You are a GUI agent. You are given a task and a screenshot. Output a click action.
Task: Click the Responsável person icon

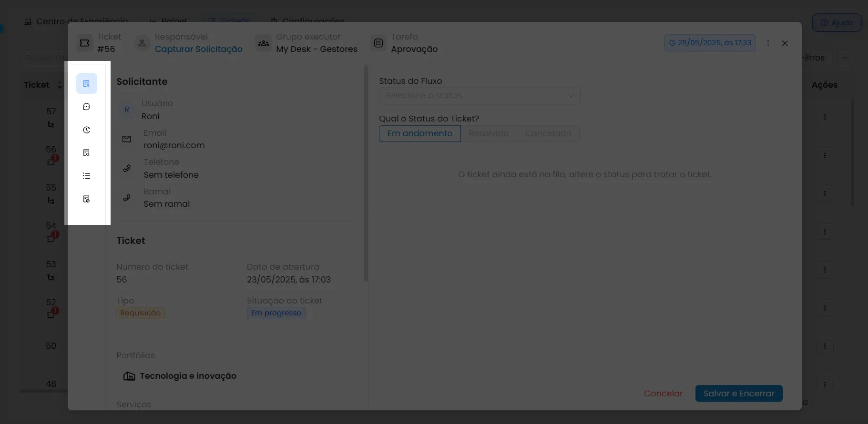pos(142,43)
